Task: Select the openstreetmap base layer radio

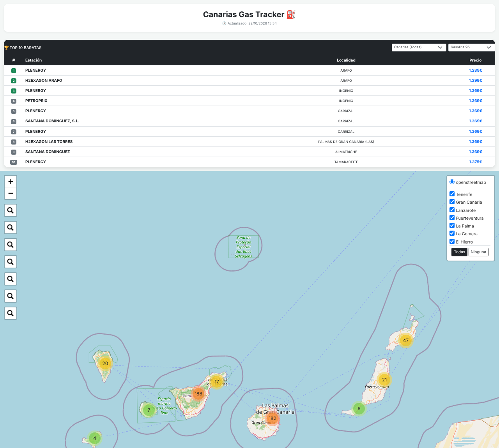Action: pyautogui.click(x=452, y=182)
